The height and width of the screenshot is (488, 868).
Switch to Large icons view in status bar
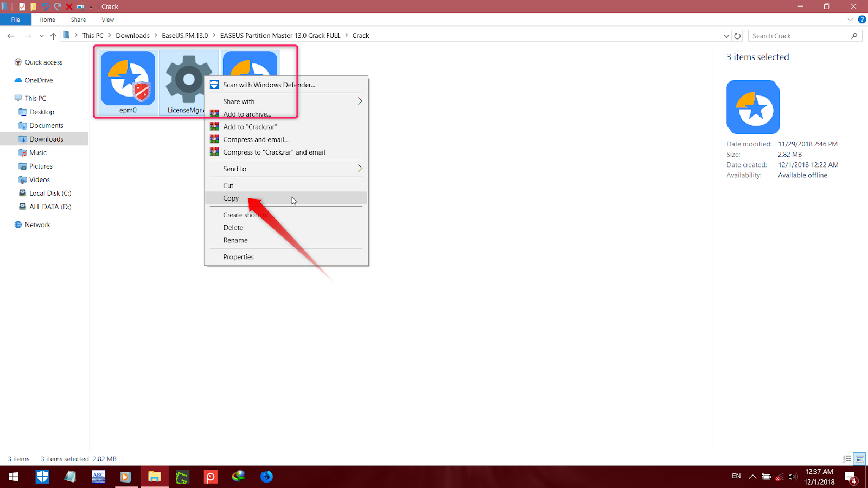859,459
